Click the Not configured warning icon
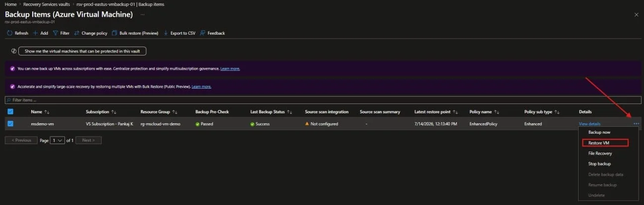This screenshot has height=205, width=644. (307, 124)
